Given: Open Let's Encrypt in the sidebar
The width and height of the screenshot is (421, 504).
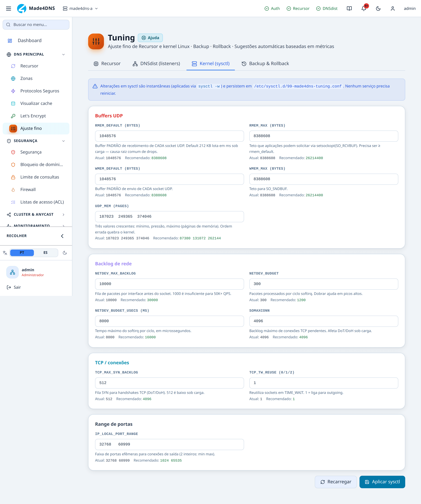Looking at the screenshot, I should tap(36, 116).
